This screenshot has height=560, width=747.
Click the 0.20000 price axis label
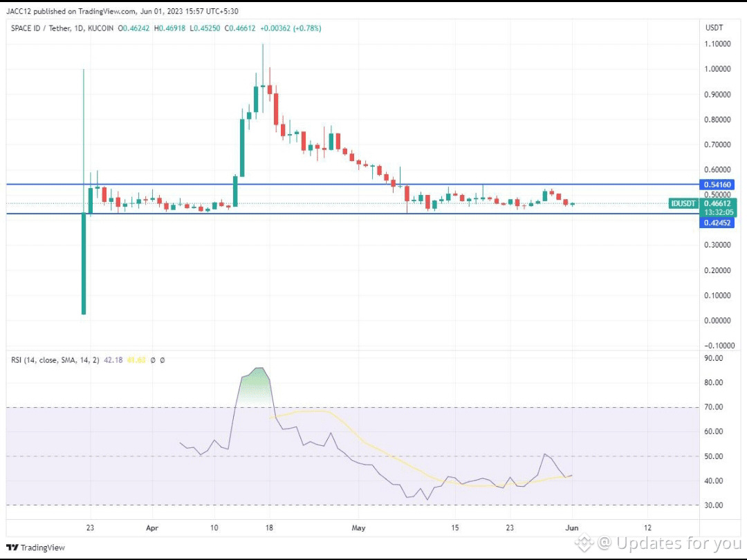click(717, 270)
